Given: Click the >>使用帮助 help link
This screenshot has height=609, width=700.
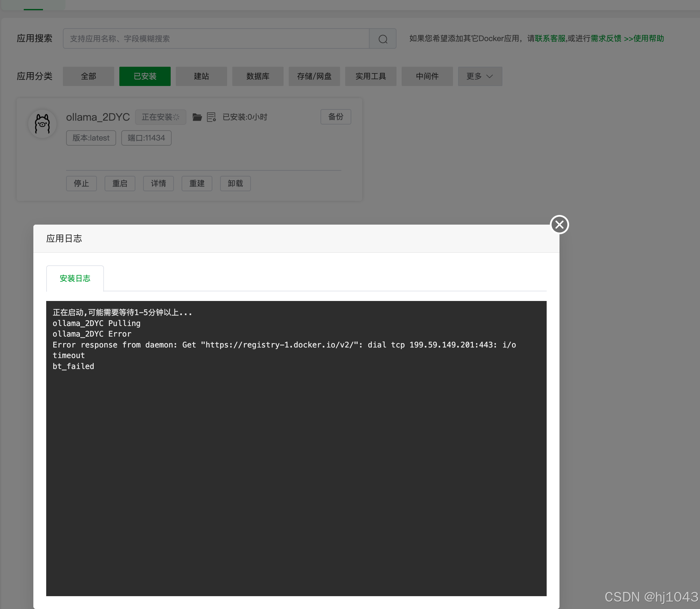Looking at the screenshot, I should coord(644,39).
